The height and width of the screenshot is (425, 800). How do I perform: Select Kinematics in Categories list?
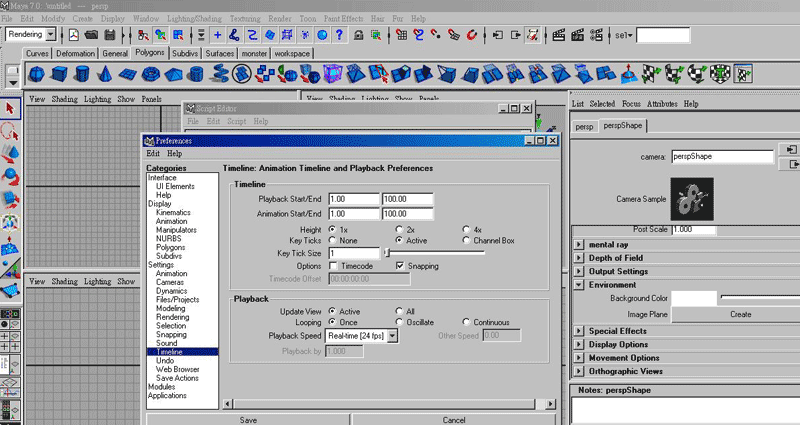pos(173,212)
